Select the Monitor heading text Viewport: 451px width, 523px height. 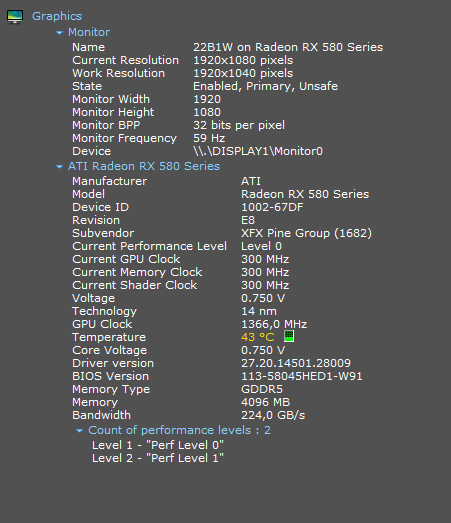coord(89,32)
